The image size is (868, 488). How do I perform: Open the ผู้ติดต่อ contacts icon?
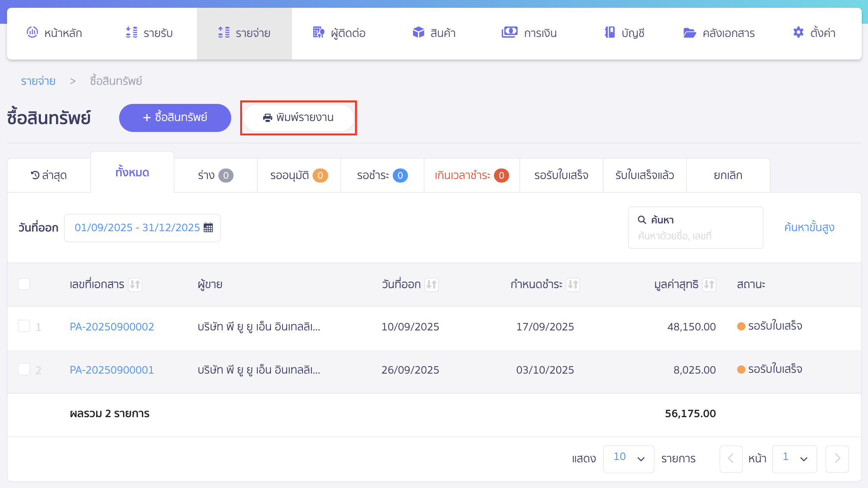(x=318, y=33)
